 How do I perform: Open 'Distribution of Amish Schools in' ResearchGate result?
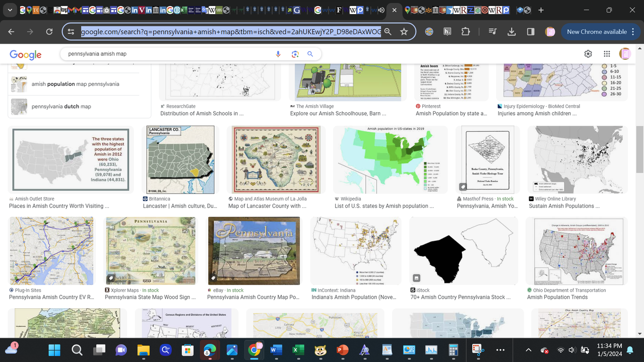tap(202, 114)
